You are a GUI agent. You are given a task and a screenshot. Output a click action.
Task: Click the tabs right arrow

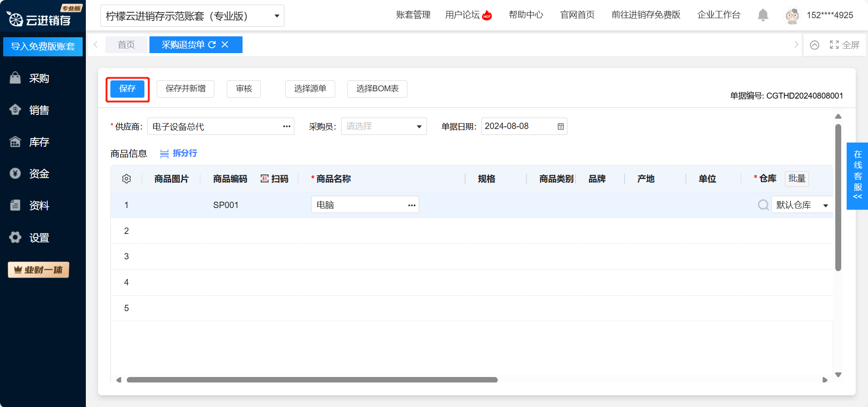click(x=796, y=45)
